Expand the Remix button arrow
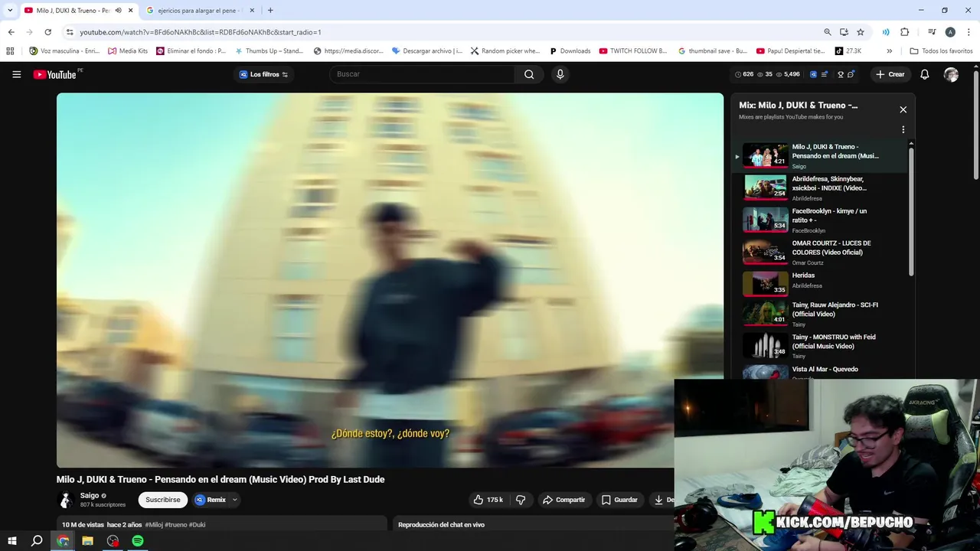 click(x=234, y=500)
